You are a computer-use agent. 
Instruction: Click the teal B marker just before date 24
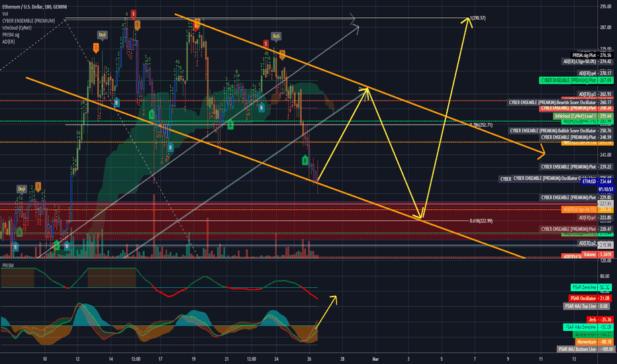(261, 107)
